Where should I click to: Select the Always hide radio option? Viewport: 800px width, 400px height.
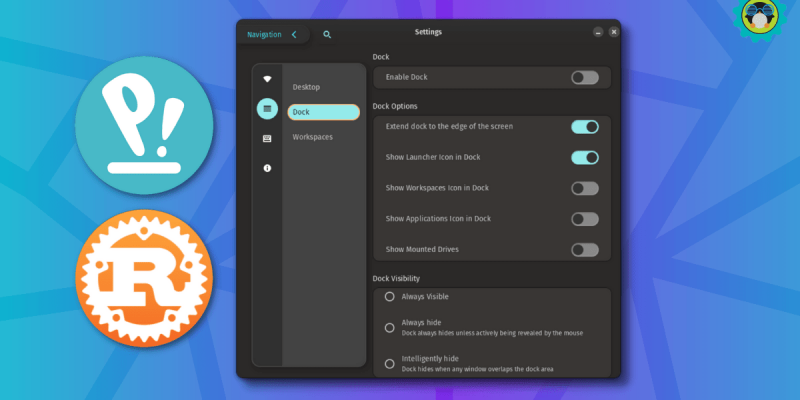pos(389,328)
